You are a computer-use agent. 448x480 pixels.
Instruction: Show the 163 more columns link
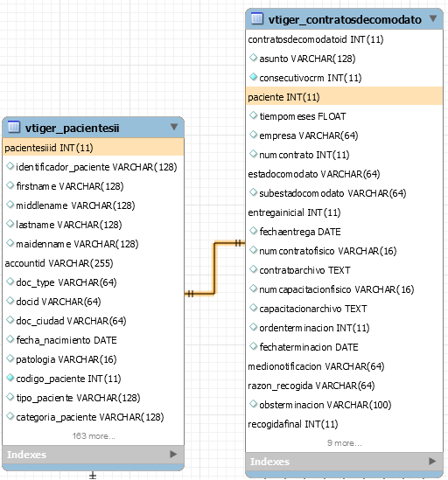pos(94,436)
